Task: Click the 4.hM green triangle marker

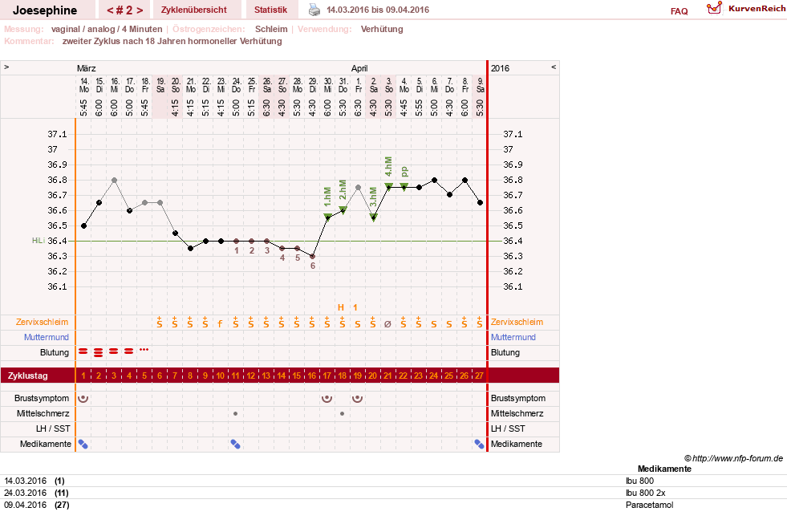Action: 388,187
